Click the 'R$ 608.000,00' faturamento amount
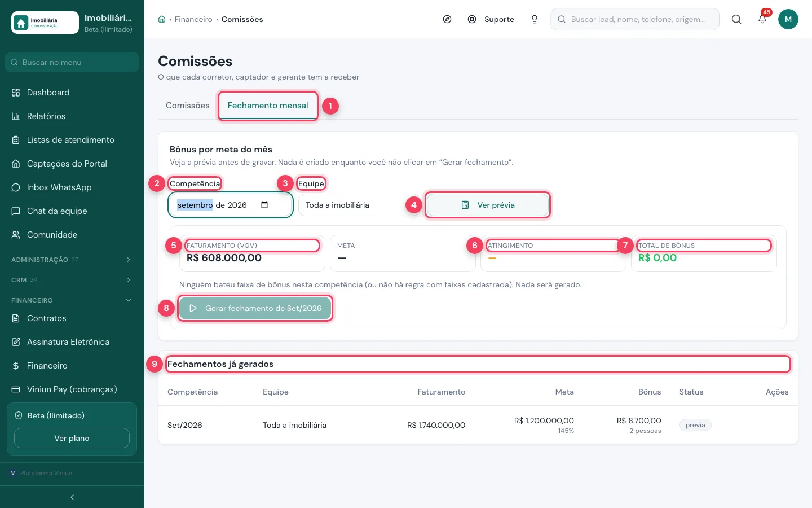The height and width of the screenshot is (508, 812). (x=224, y=258)
